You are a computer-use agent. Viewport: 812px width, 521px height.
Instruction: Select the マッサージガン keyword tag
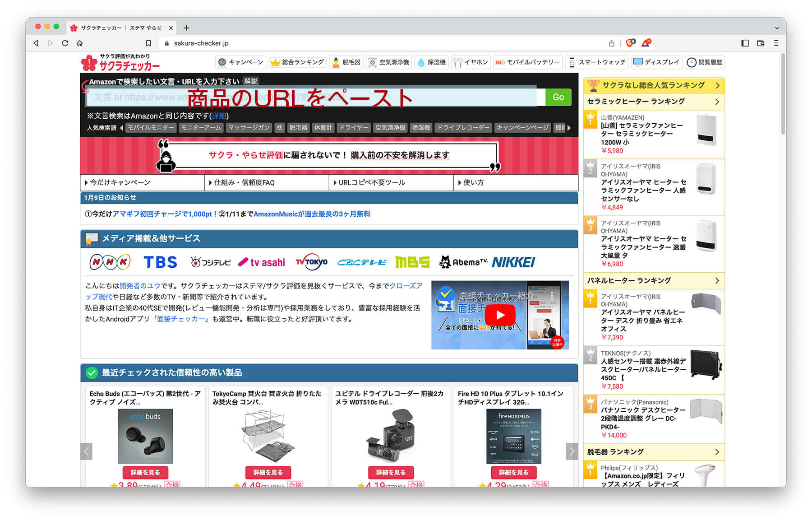point(249,128)
